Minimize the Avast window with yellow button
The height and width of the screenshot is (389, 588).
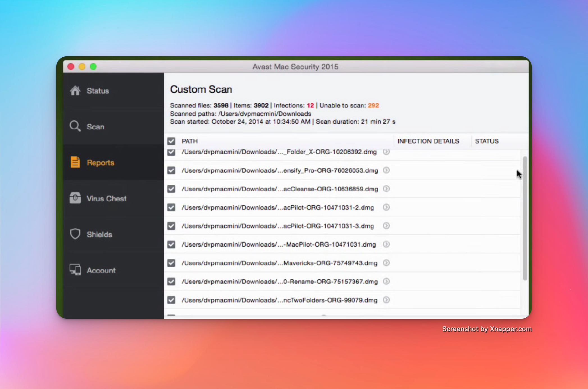82,67
